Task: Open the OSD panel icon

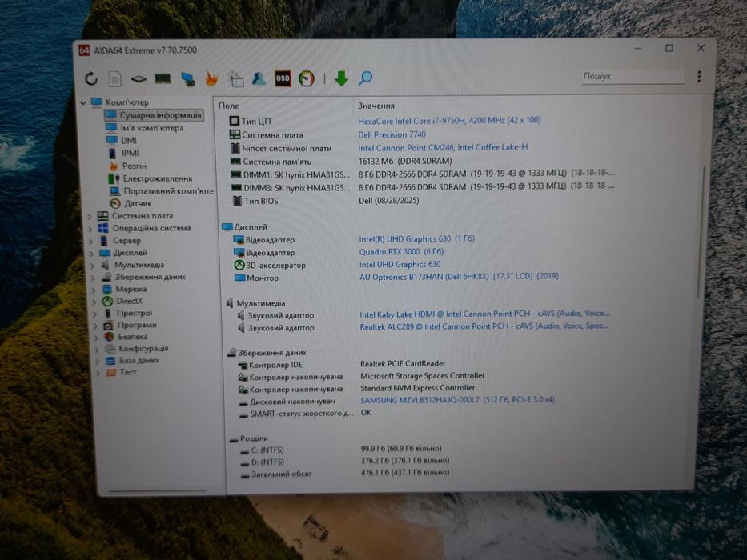Action: pos(283,78)
